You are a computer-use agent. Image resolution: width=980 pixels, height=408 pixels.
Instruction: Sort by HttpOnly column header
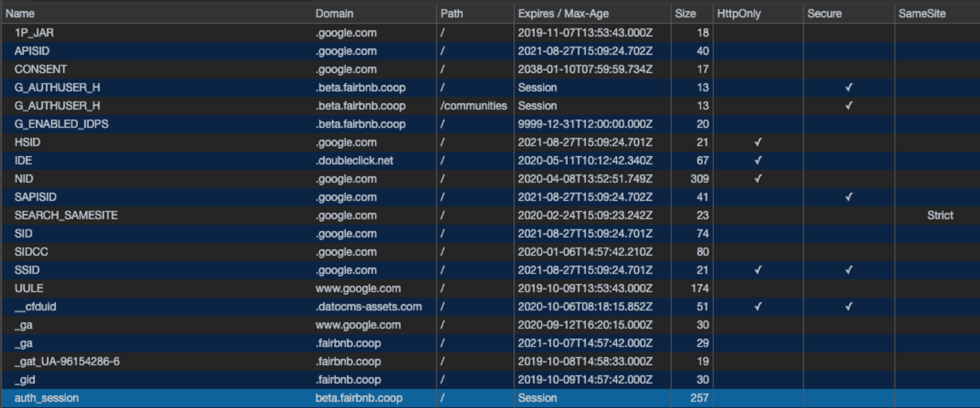[739, 13]
